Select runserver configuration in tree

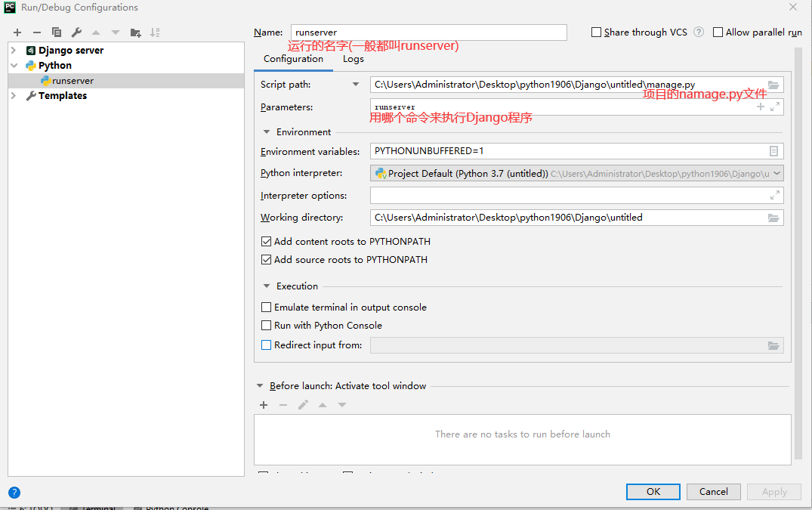pyautogui.click(x=126, y=81)
